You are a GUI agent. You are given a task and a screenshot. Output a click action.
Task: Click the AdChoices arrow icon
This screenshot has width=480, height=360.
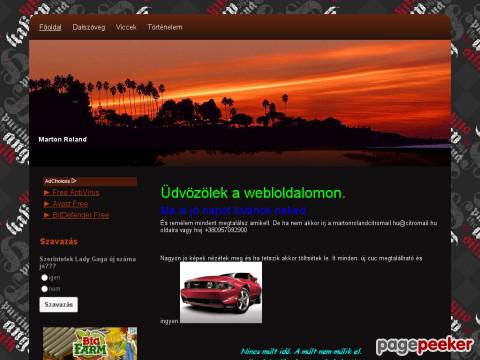point(74,181)
